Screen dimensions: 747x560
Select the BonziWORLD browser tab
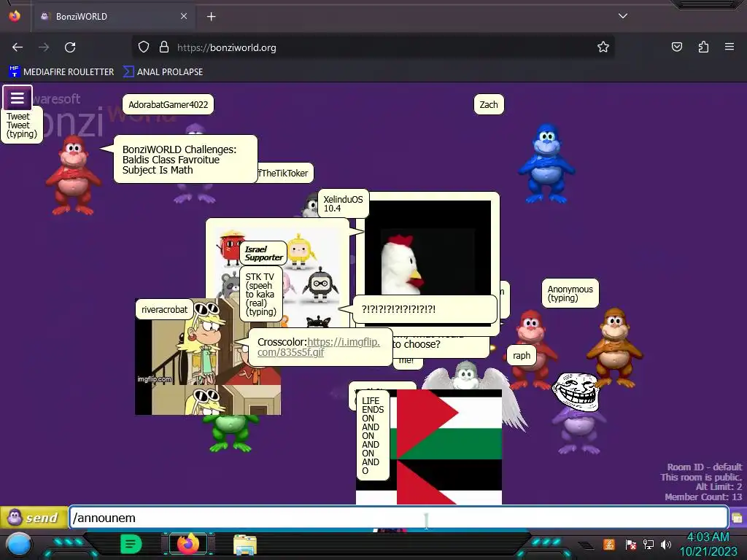(113, 16)
